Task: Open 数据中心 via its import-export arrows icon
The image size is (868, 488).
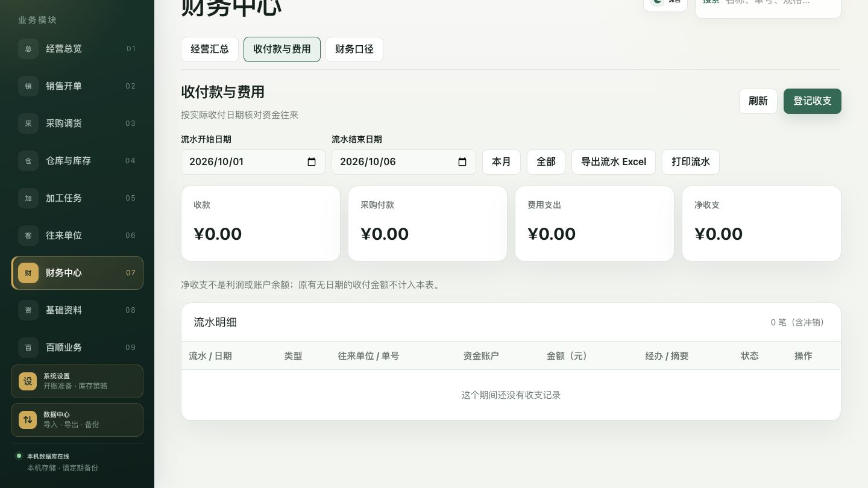Action: (x=28, y=420)
